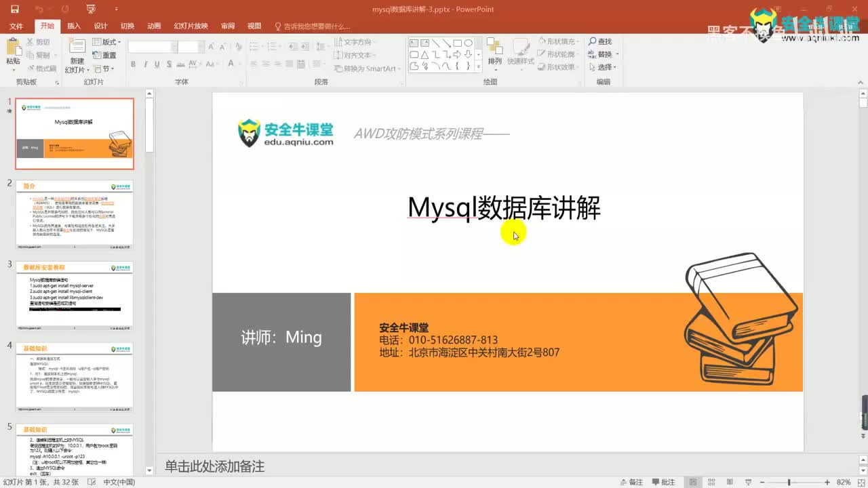Click Convert to SmartArt button
The image size is (868, 488).
coord(366,68)
